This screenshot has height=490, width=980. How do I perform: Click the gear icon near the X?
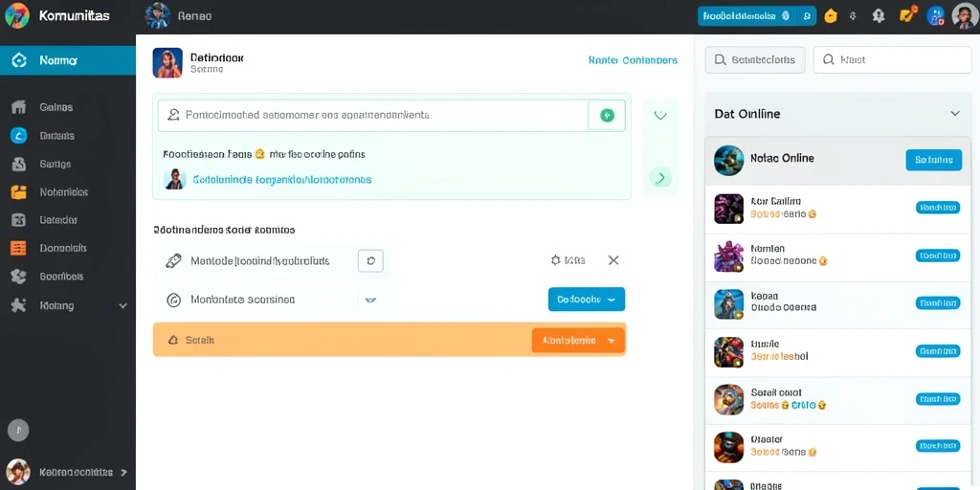tap(556, 260)
